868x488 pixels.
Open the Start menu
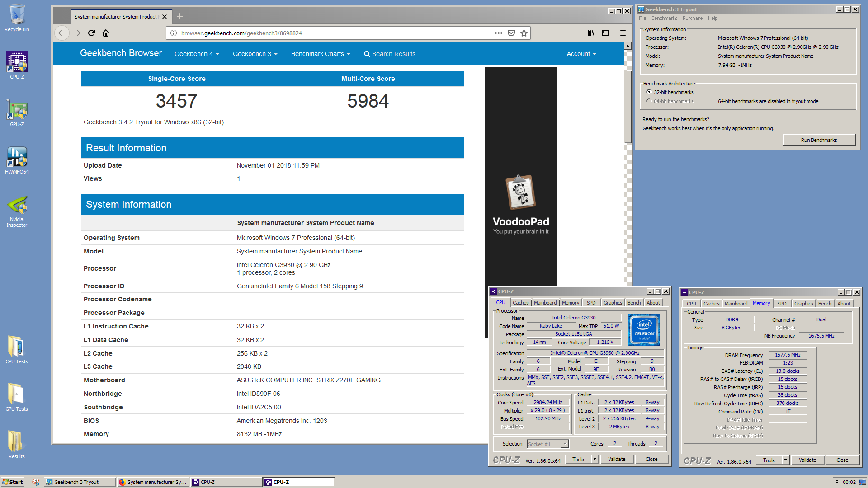tap(12, 482)
